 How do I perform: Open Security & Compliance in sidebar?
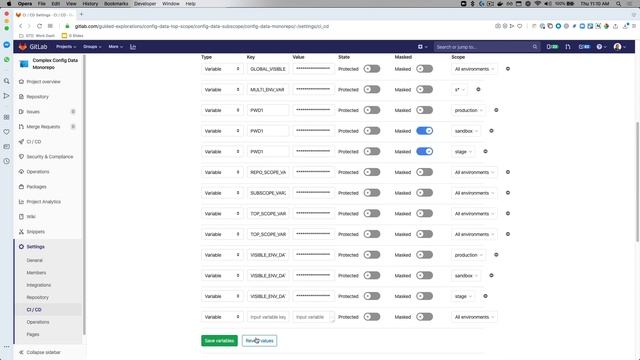46,157
